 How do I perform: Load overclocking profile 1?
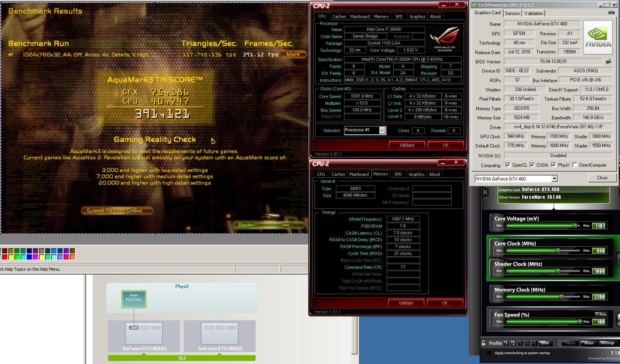tap(506, 343)
